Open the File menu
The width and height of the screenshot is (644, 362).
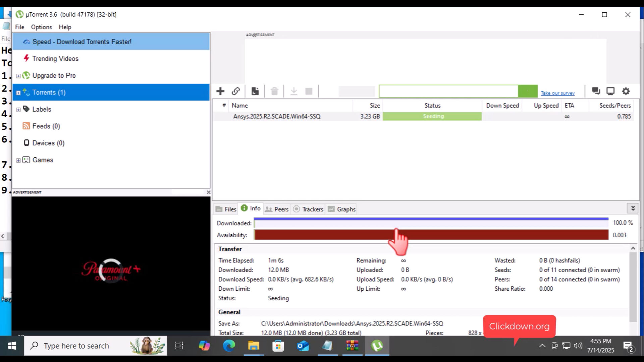tap(19, 27)
